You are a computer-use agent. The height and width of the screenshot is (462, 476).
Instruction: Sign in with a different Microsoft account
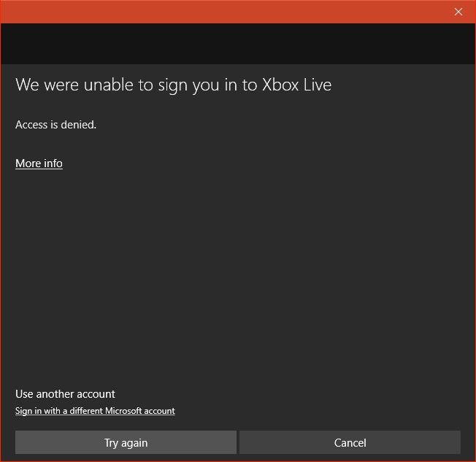click(x=95, y=411)
